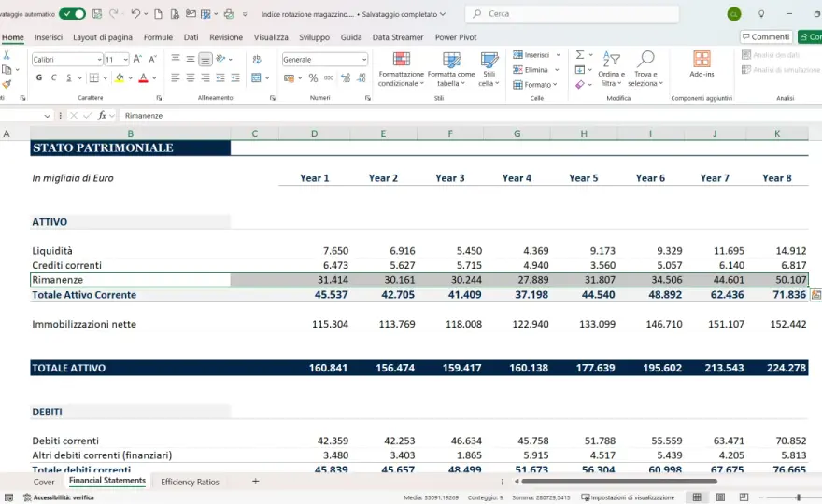822x504 pixels.
Task: Click the thousands separator (000) icon
Action: point(329,78)
